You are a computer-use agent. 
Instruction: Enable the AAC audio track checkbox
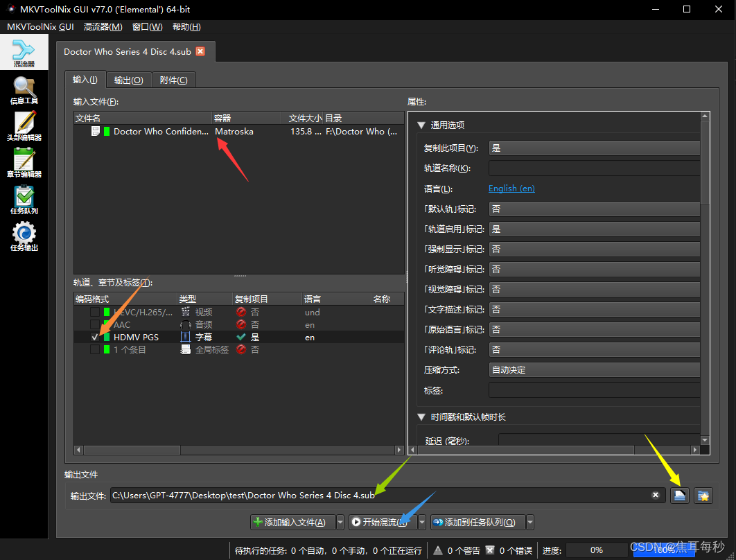95,324
